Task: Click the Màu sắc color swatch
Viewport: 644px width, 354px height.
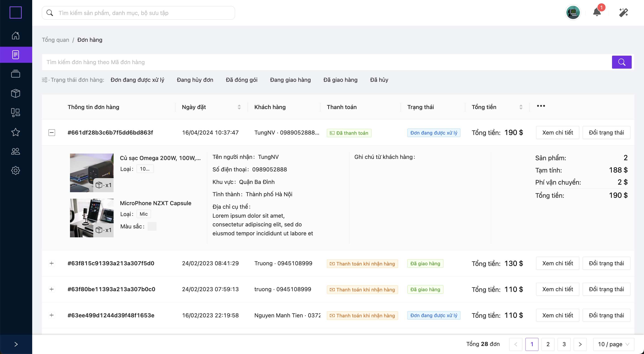Action: (152, 226)
